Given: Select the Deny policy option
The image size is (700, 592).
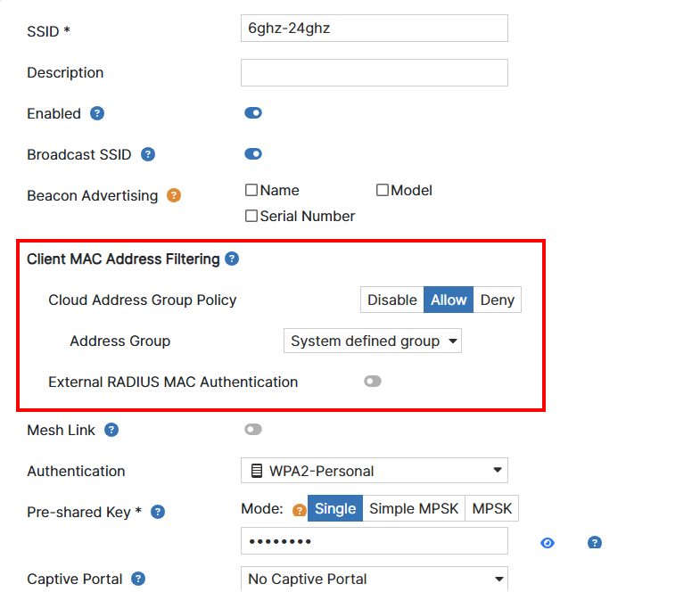Looking at the screenshot, I should [497, 300].
